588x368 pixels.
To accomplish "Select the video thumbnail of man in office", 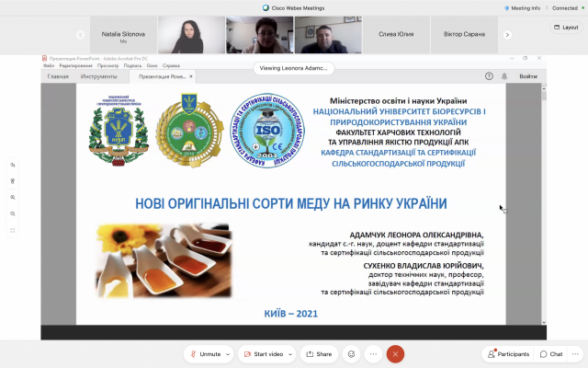I will click(x=328, y=35).
